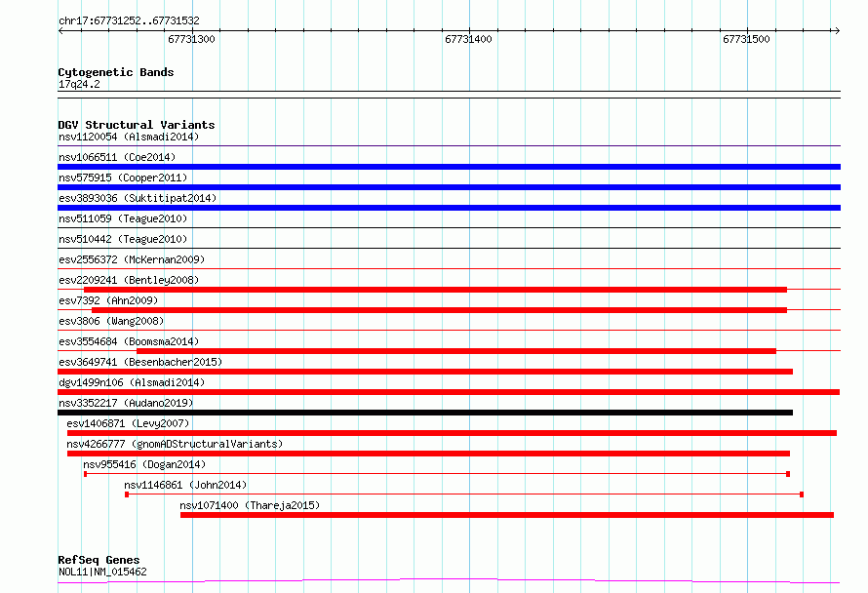Select the RefSeq Genes track title
This screenshot has width=868, height=593.
coord(99,560)
